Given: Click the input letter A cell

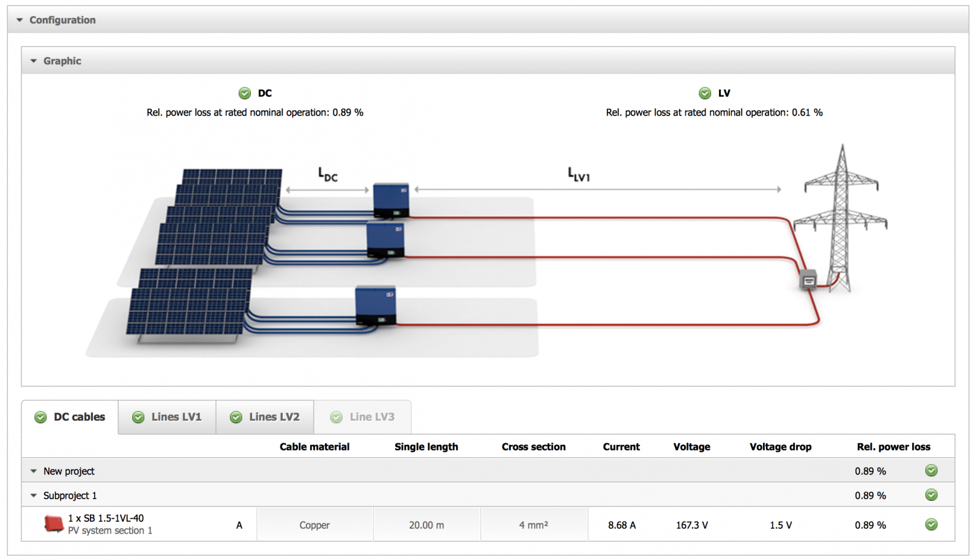Looking at the screenshot, I should 239,525.
